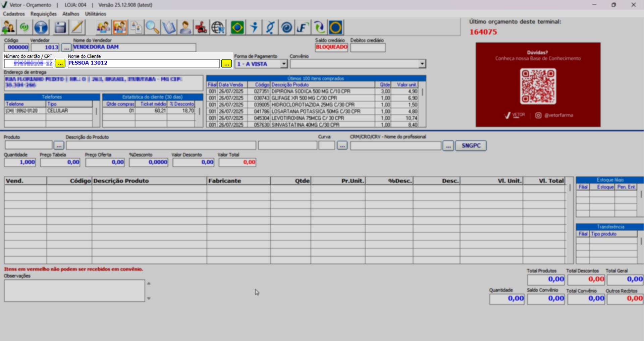The image size is (644, 341).
Task: Click the floppy disk save icon
Action: coord(60,27)
